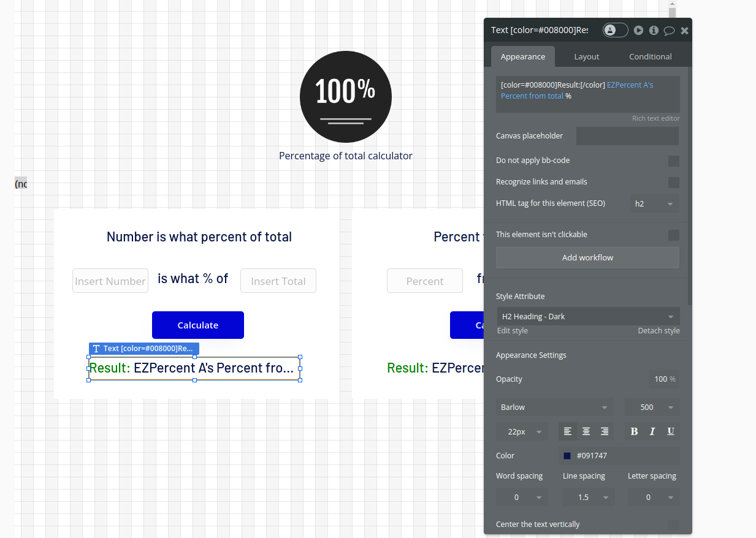Click the Percent input on canvas
The height and width of the screenshot is (538, 756).
(425, 281)
